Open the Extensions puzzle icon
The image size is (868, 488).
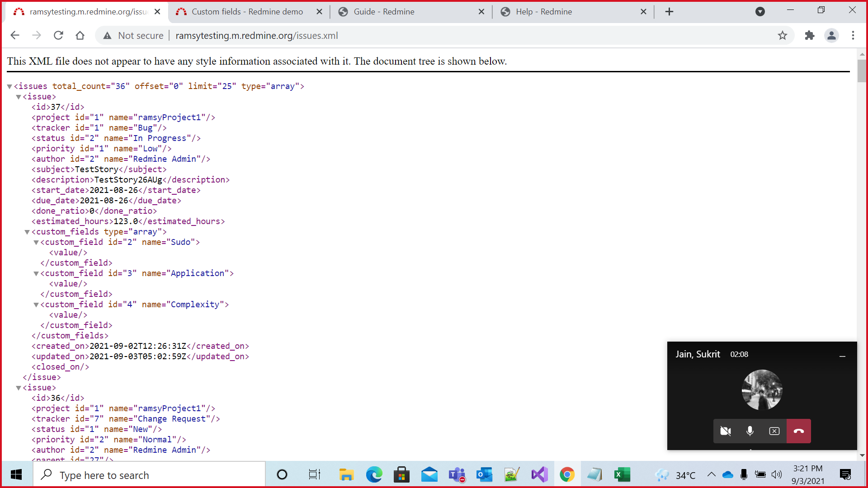tap(810, 35)
